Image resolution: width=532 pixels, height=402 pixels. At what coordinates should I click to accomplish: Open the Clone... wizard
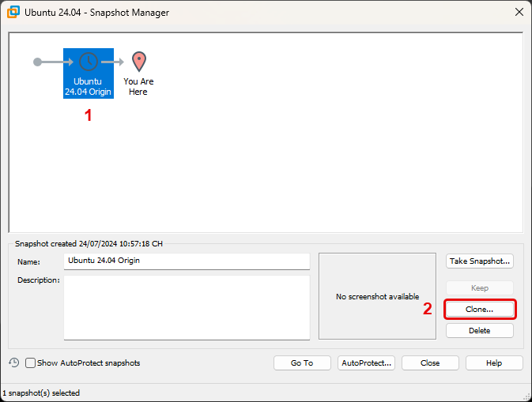(x=479, y=310)
